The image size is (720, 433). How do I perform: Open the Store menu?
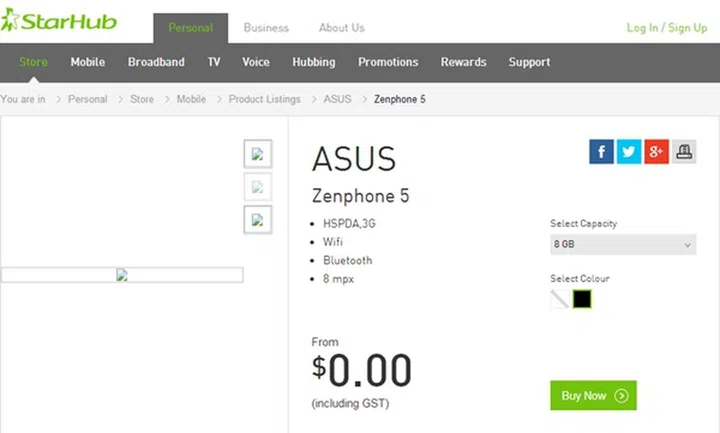click(33, 62)
